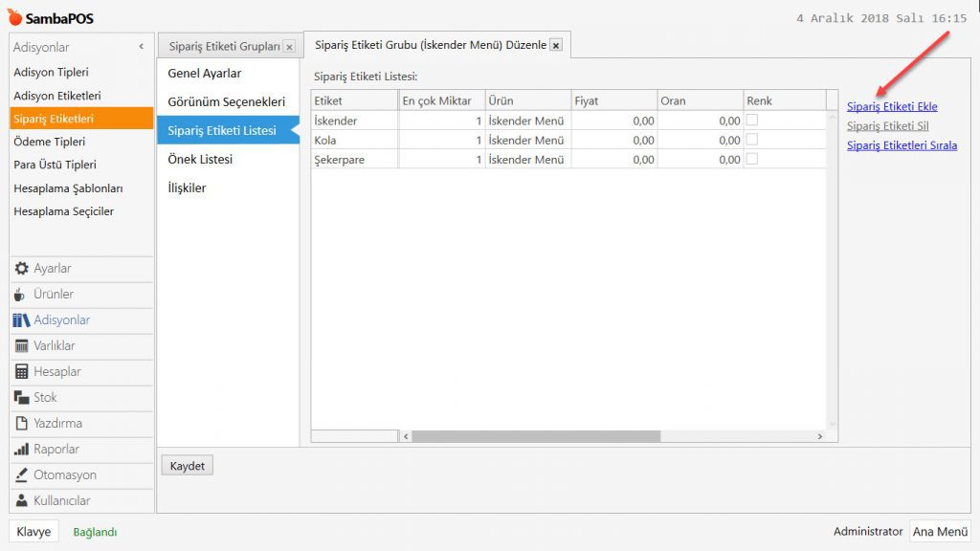
Task: Select the Varlıklar table icon
Action: pos(21,346)
